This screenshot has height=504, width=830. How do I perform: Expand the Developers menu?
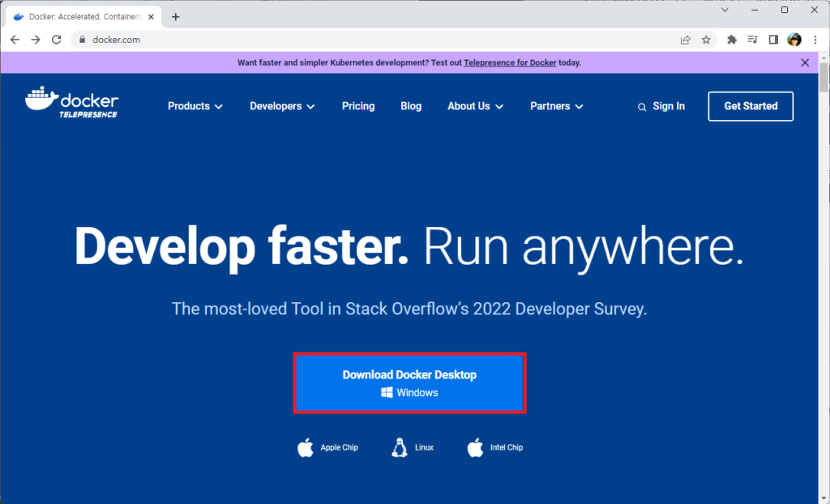click(282, 106)
